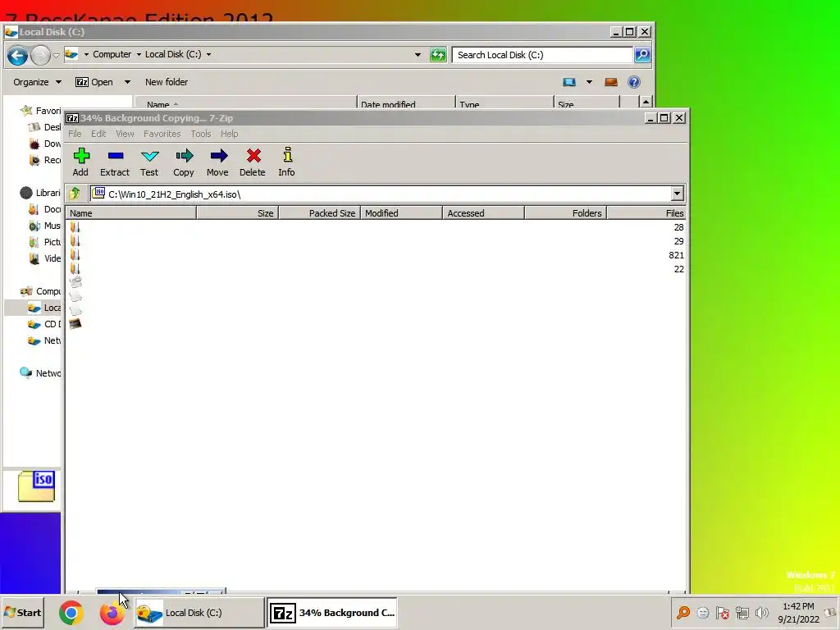The image size is (840, 630).
Task: Click the Copy arrow icon in 7-Zip
Action: (x=184, y=157)
